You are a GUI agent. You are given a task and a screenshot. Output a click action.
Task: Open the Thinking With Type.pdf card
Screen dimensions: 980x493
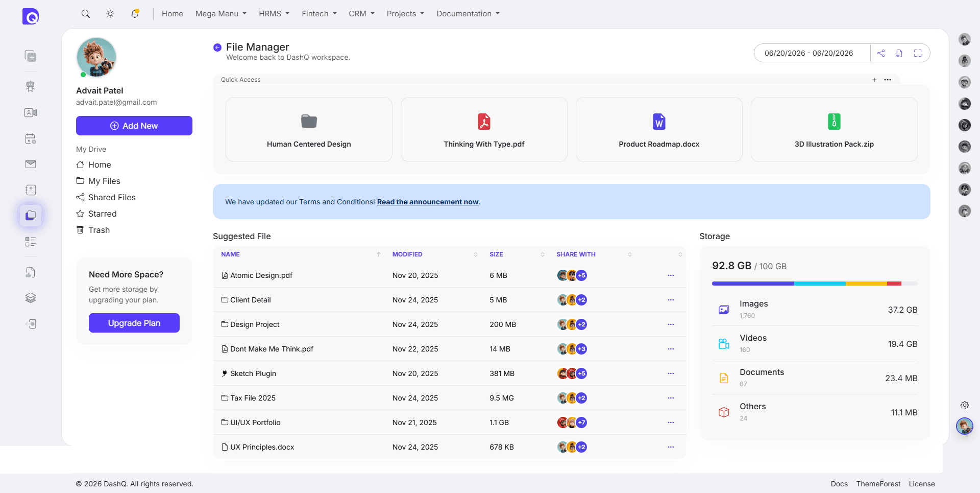pos(484,130)
